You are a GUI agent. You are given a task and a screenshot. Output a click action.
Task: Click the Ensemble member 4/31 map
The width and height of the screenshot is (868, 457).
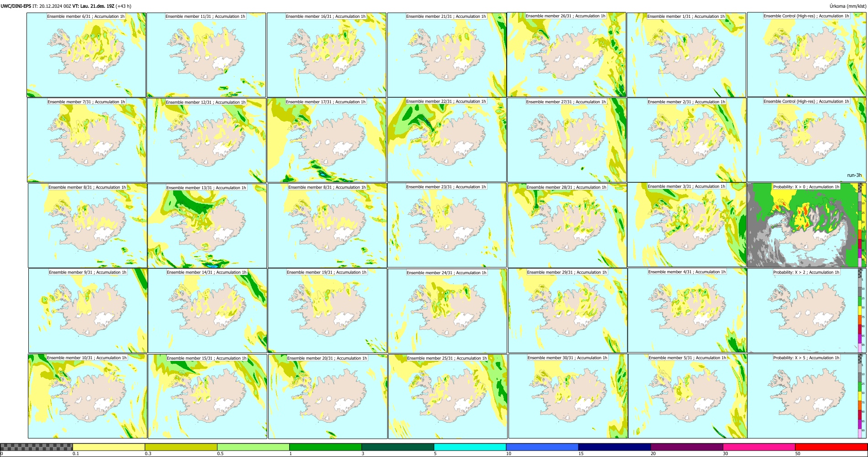pyautogui.click(x=688, y=310)
